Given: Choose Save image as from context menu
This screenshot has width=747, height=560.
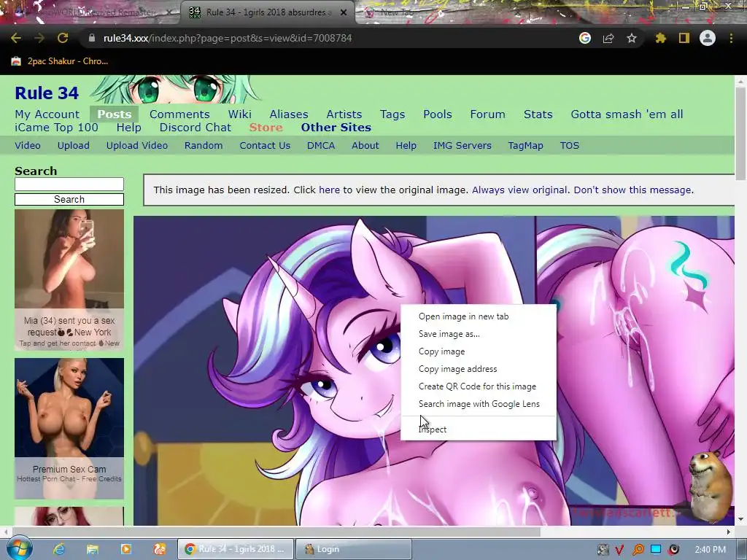Looking at the screenshot, I should [479, 334].
